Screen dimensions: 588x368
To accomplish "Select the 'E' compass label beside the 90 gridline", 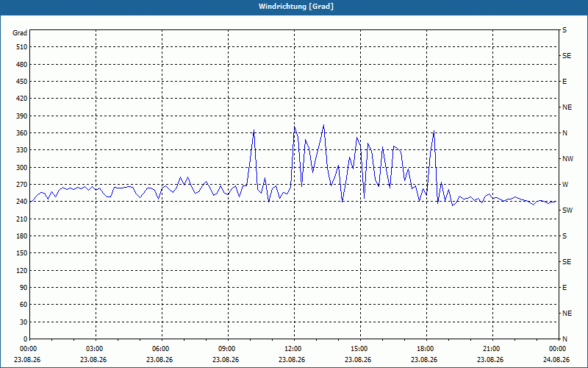I will click(x=564, y=288).
